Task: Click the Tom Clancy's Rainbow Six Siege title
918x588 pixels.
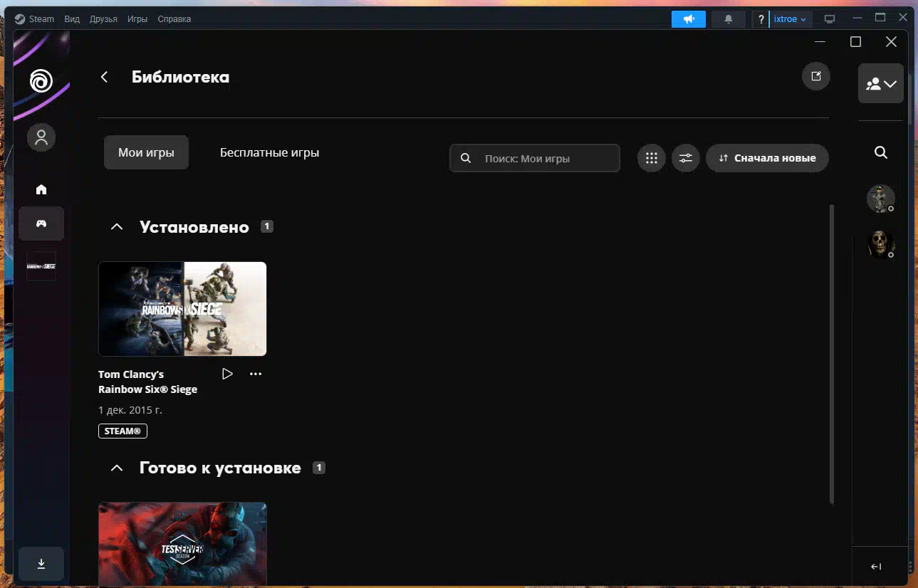Action: 148,382
